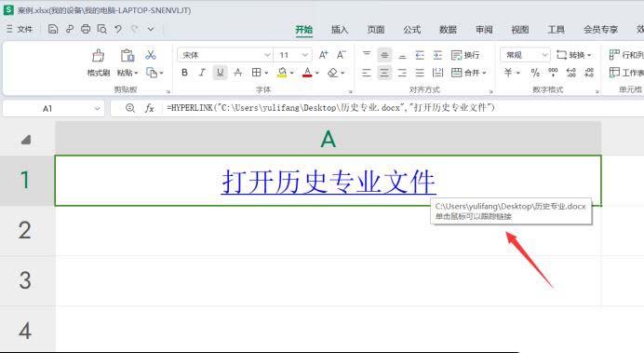The height and width of the screenshot is (353, 644).
Task: Open the insert function fx icon
Action: [149, 108]
